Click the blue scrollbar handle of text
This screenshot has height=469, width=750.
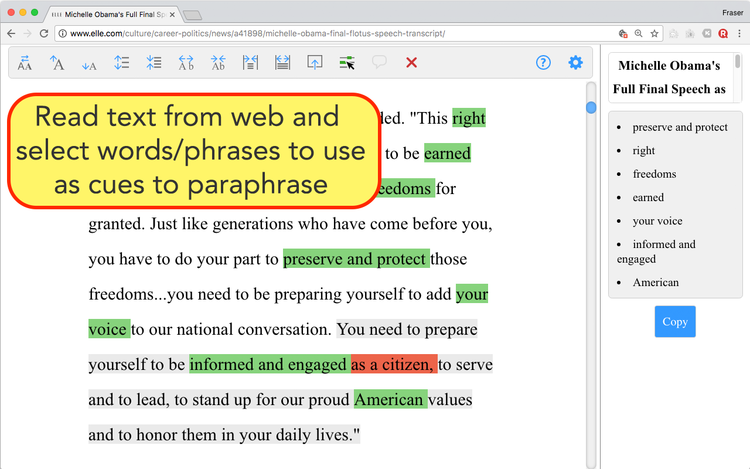coord(591,108)
